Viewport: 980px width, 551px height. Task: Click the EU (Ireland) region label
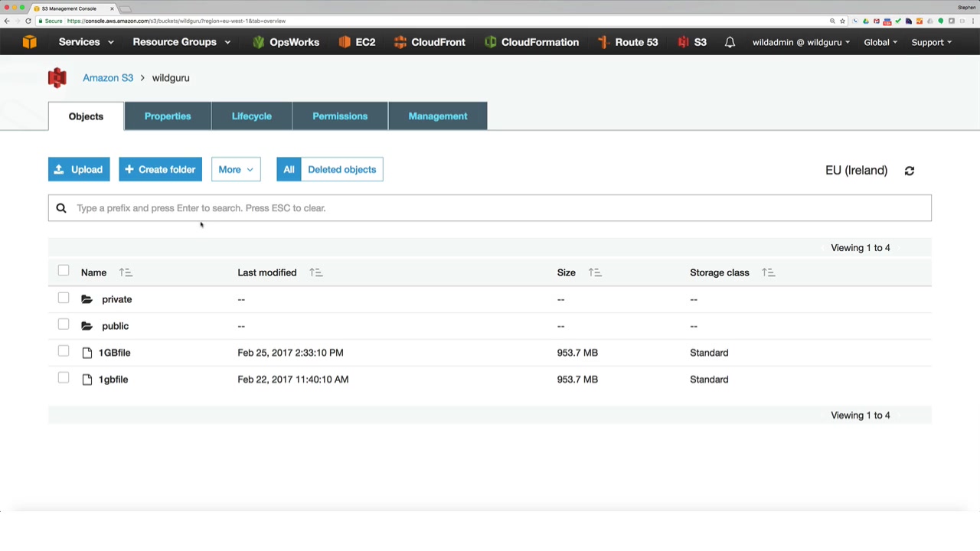tap(856, 170)
